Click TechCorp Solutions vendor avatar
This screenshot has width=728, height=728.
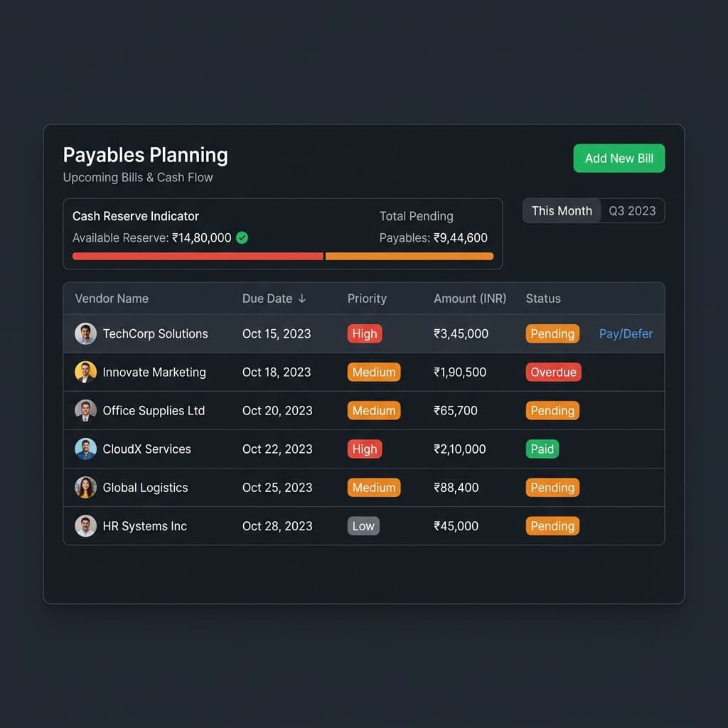click(85, 334)
